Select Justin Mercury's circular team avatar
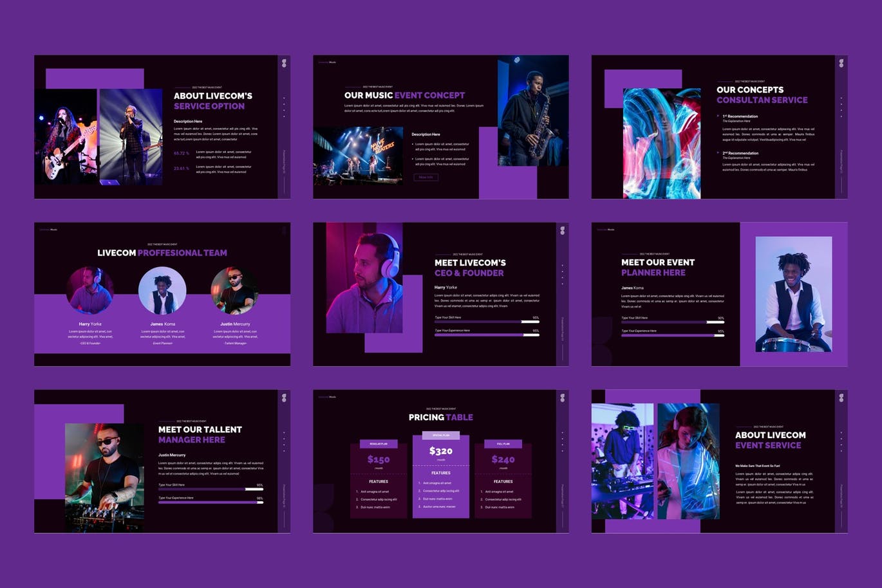The height and width of the screenshot is (588, 882). tap(234, 291)
